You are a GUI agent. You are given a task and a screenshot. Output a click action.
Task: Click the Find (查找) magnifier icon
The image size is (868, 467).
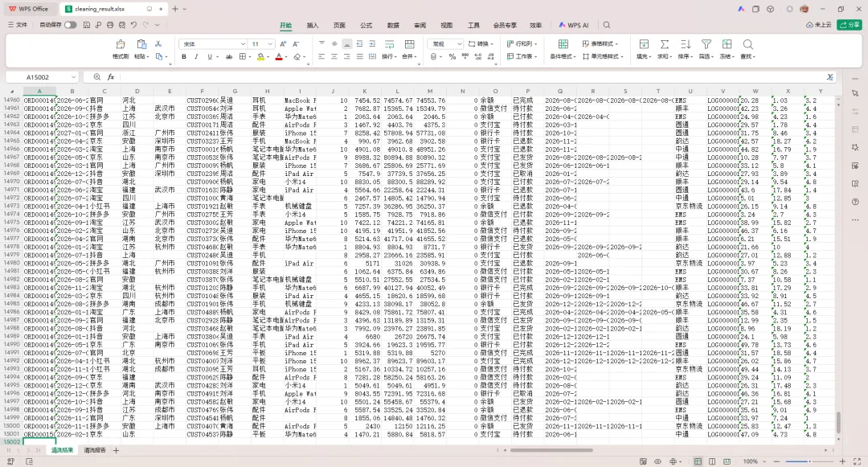click(x=748, y=44)
